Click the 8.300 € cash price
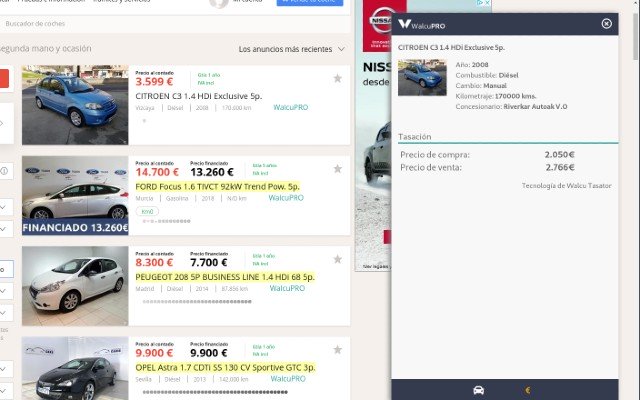 (154, 262)
